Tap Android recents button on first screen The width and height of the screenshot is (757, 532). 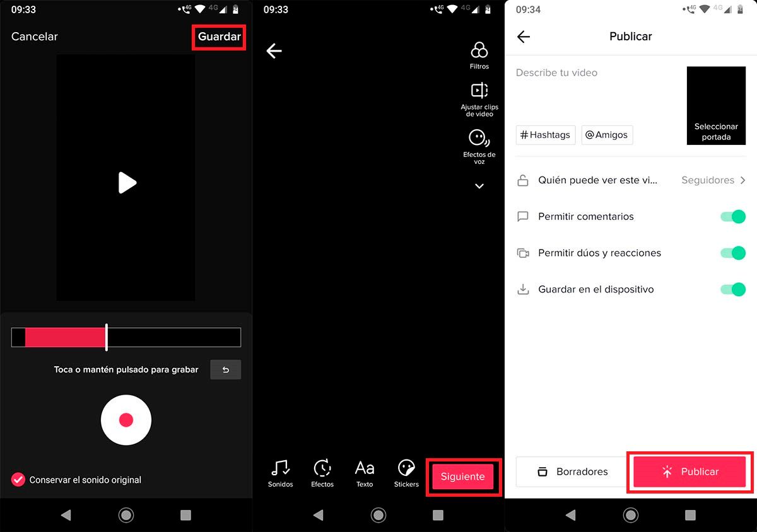(185, 515)
